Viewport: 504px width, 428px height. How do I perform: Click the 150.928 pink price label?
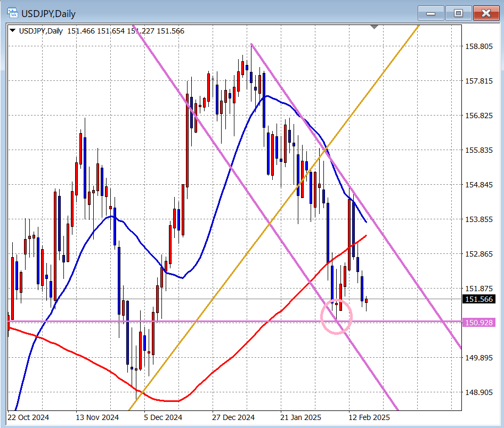click(x=479, y=322)
